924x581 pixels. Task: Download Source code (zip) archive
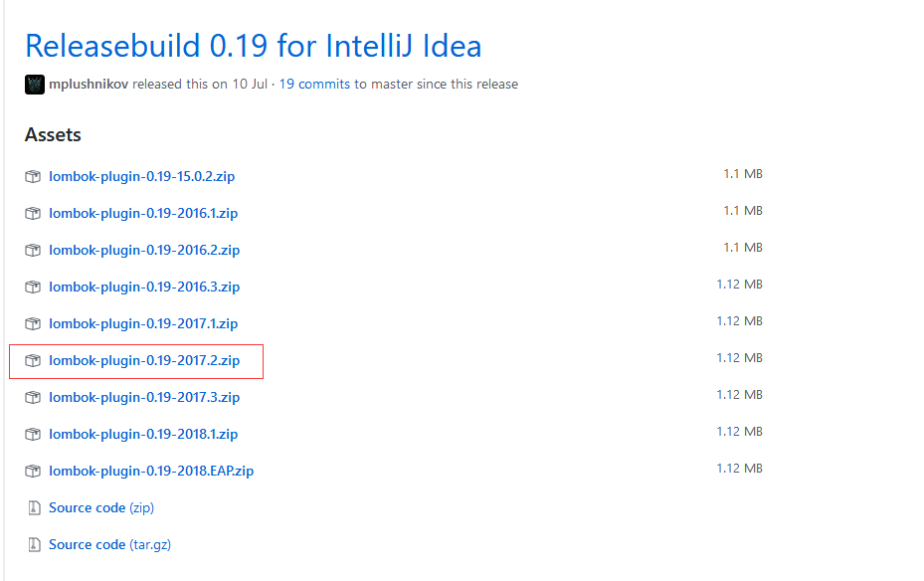click(x=100, y=508)
